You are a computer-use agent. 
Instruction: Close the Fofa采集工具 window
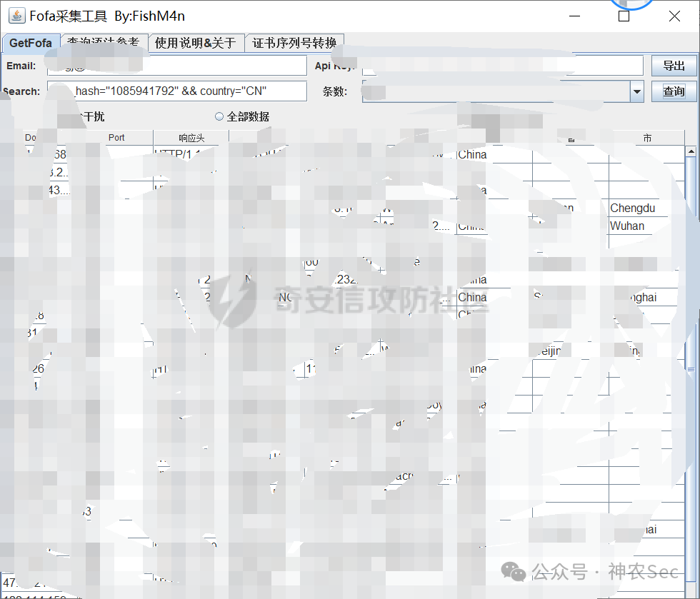pos(674,16)
